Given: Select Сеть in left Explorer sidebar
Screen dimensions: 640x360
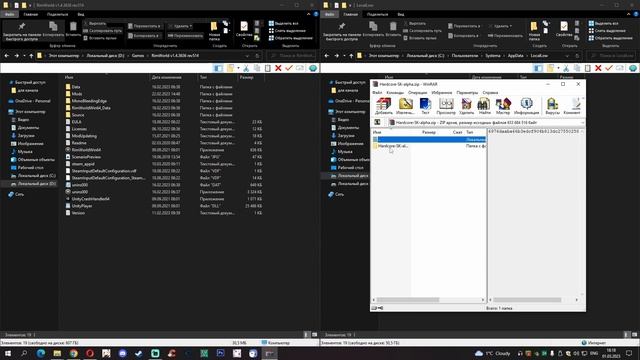Looking at the screenshot, I should pyautogui.click(x=20, y=194).
